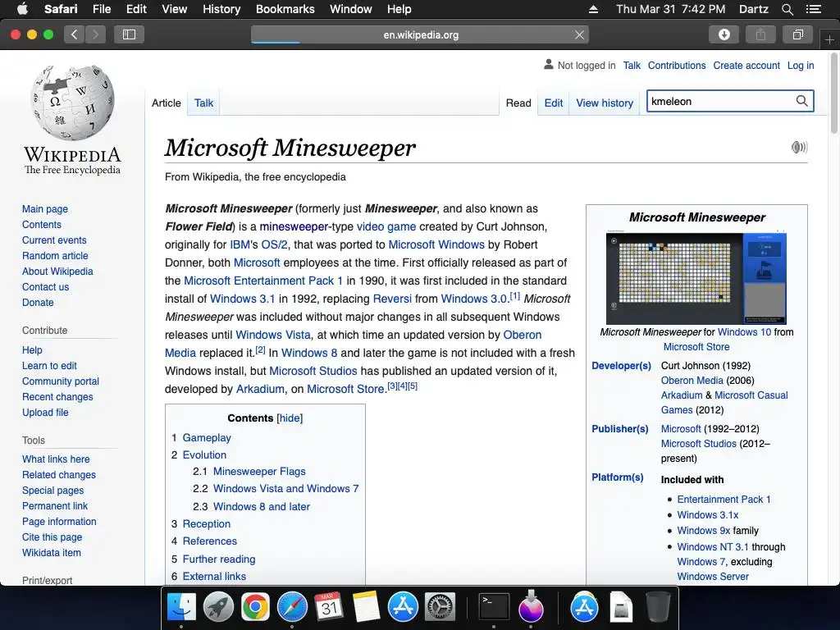This screenshot has height=630, width=840.
Task: Open Terminal from the Dock
Action: (x=493, y=607)
